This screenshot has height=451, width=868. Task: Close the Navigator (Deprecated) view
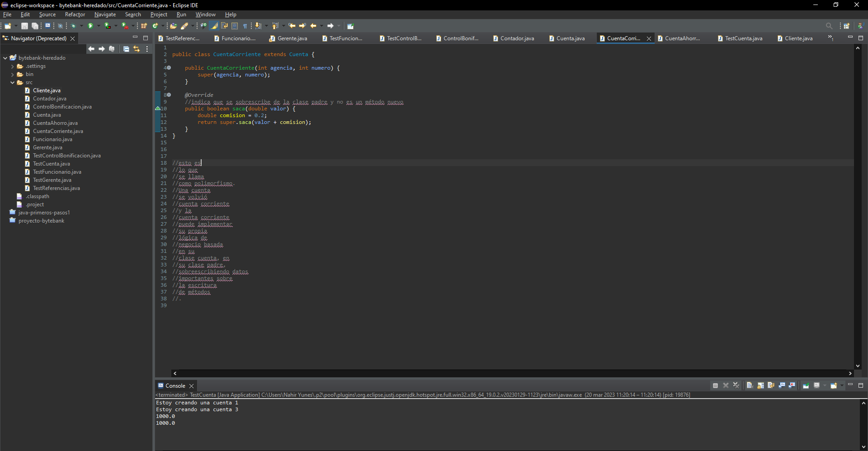(x=72, y=38)
